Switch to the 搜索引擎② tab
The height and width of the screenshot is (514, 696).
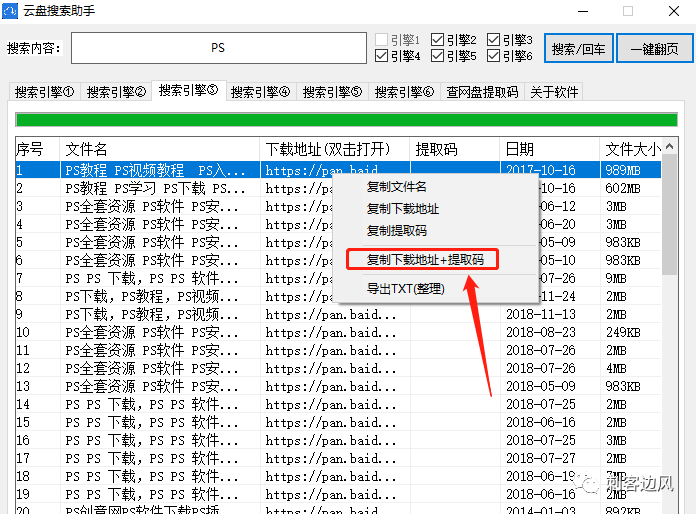click(x=116, y=92)
